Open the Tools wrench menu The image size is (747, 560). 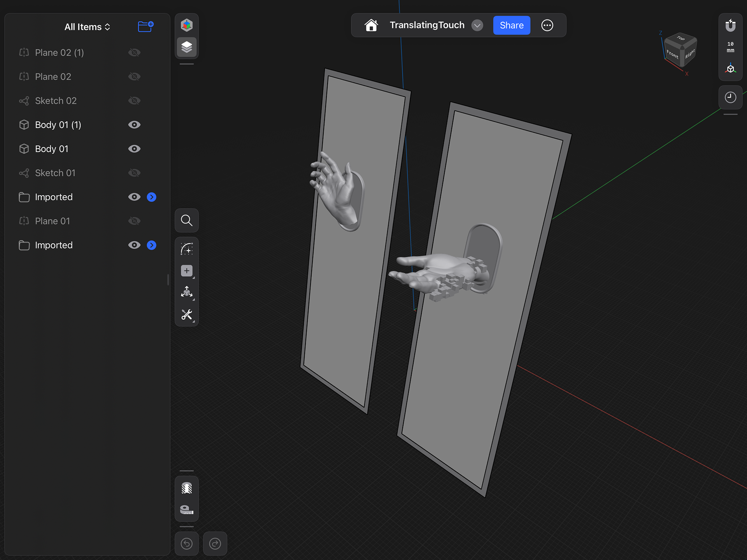pos(187,314)
